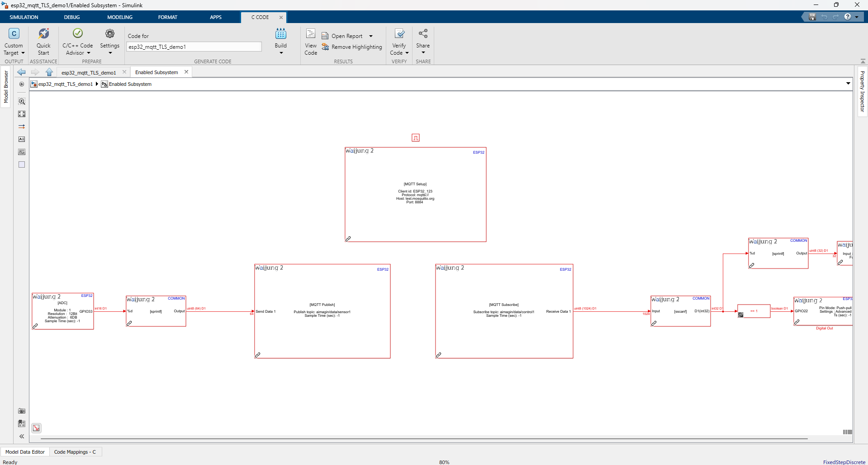Screen dimensions: 868x465
Task: Click Fit to View palette icon
Action: pyautogui.click(x=22, y=114)
